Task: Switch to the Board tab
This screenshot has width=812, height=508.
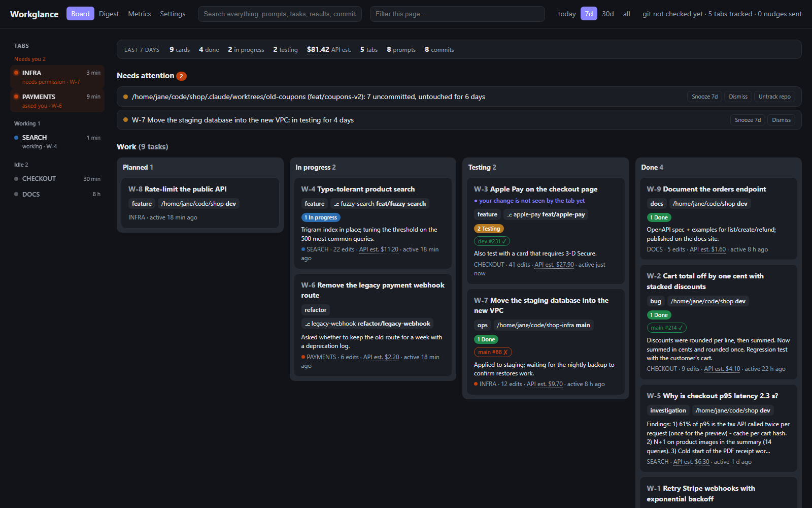Action: pyautogui.click(x=80, y=14)
